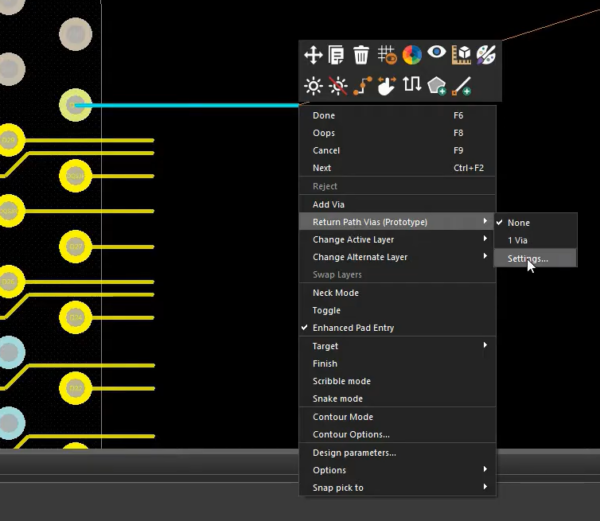Screen dimensions: 600x521
Task: Click the Highlight sun icon
Action: click(313, 86)
